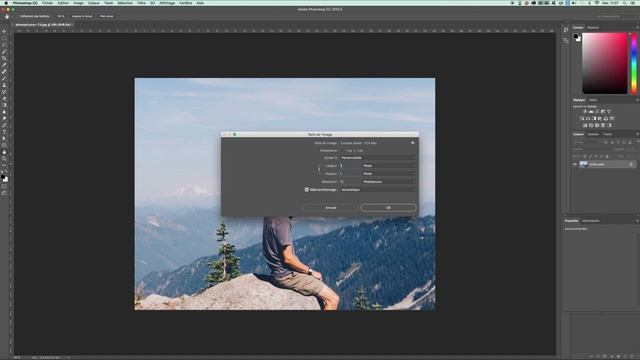Select the Brush tool

pyautogui.click(x=4, y=78)
